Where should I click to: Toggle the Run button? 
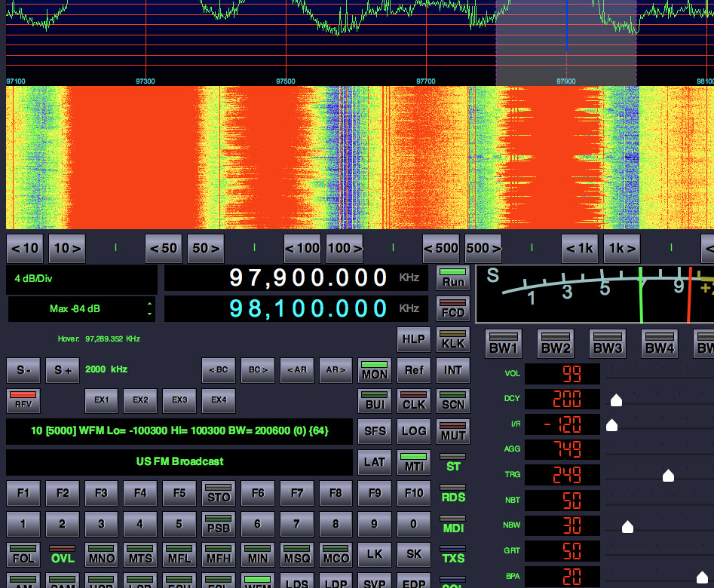(453, 278)
